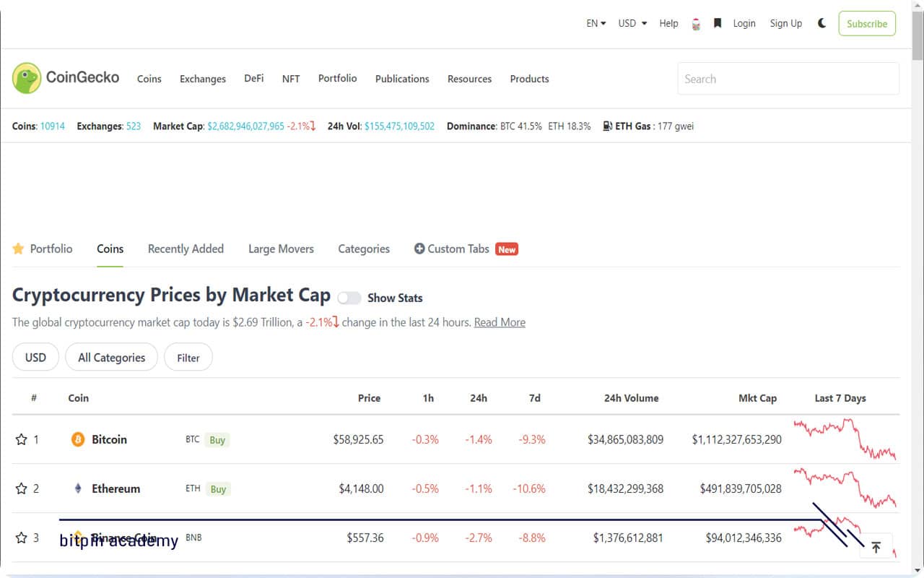Click in the Search field

point(788,79)
